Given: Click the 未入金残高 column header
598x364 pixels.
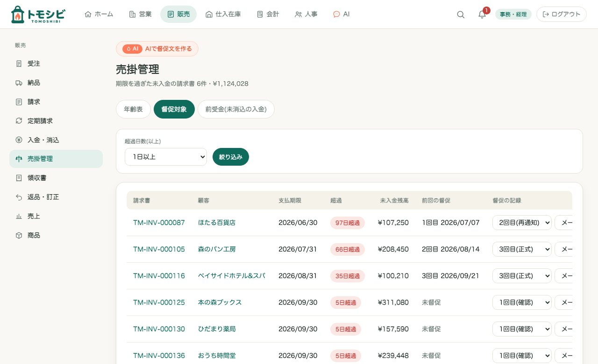Looking at the screenshot, I should [x=394, y=201].
